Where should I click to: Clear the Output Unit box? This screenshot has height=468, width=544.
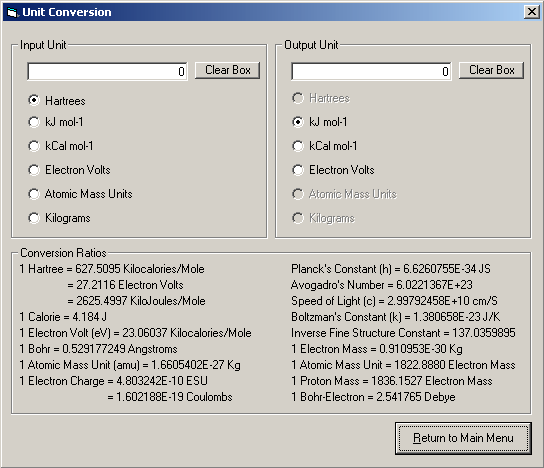point(491,70)
